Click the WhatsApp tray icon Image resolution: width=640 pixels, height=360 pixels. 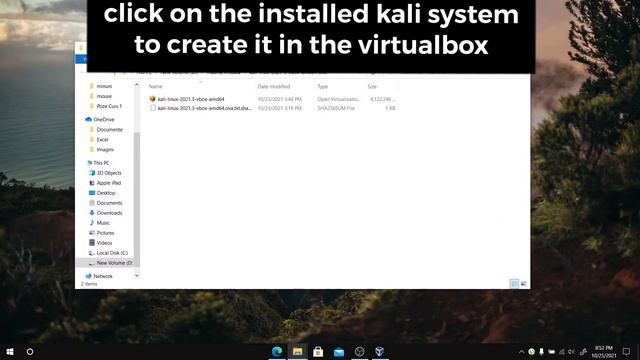(531, 351)
